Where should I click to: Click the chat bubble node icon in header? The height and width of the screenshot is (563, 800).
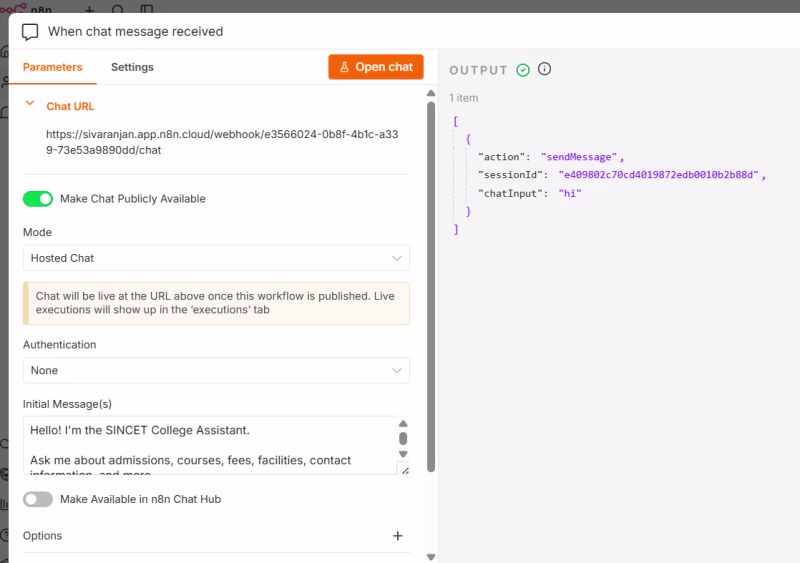(x=30, y=32)
